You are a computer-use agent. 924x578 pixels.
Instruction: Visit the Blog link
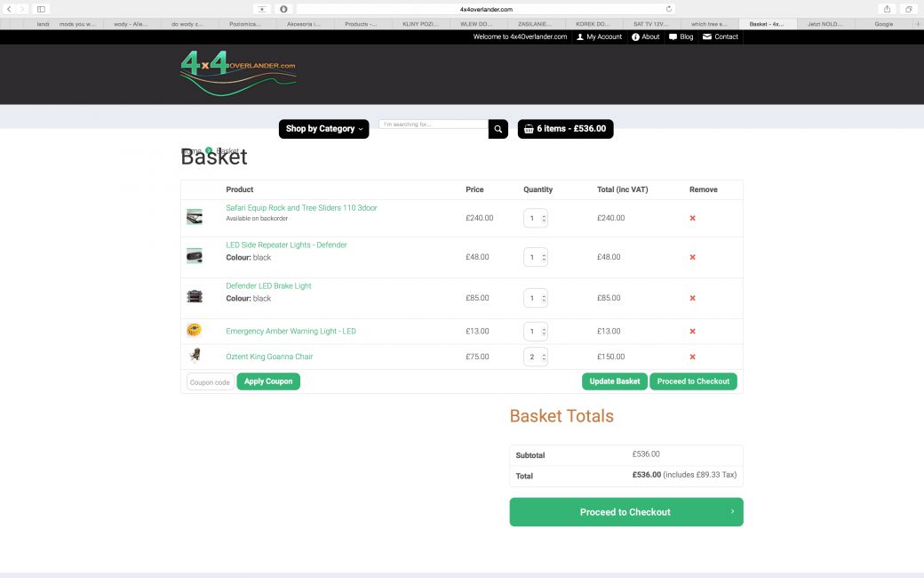(x=681, y=36)
